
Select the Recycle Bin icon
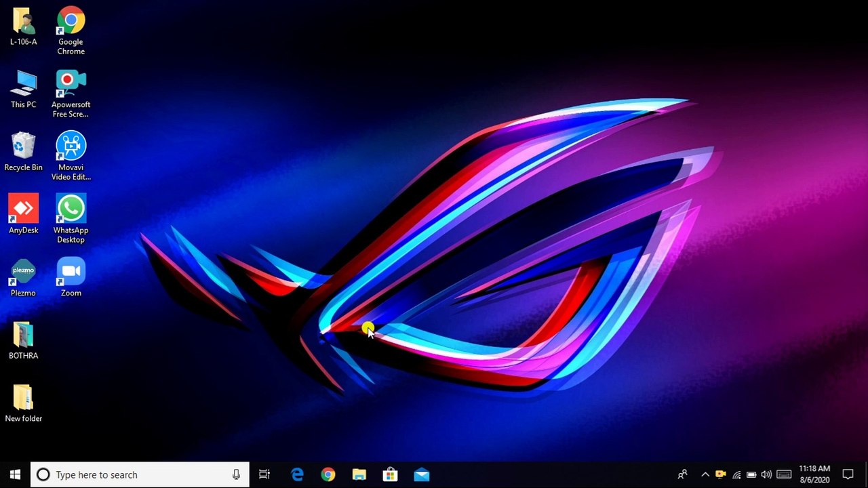pyautogui.click(x=23, y=152)
